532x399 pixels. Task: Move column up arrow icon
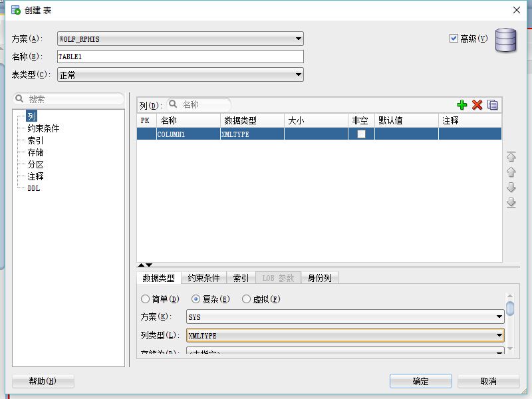tap(511, 172)
